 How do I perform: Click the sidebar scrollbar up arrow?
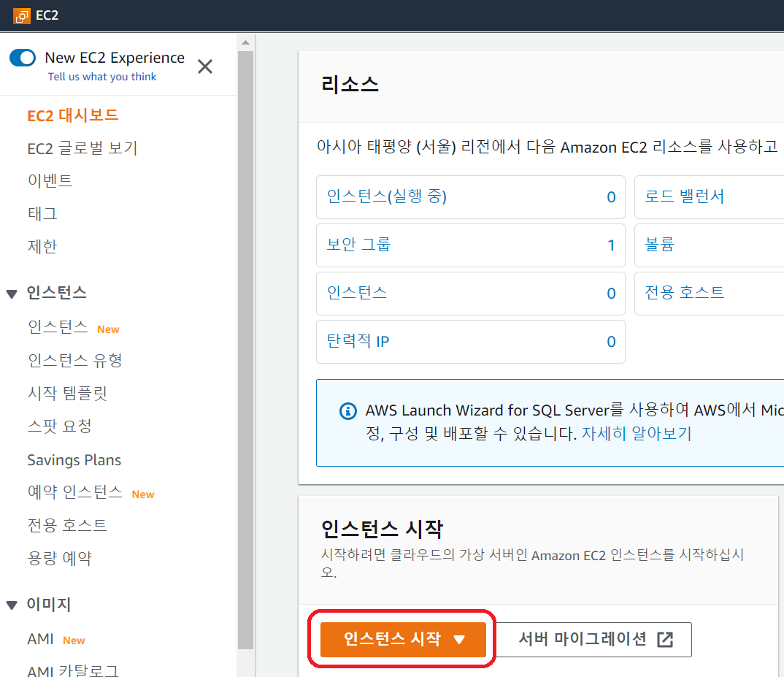[245, 42]
